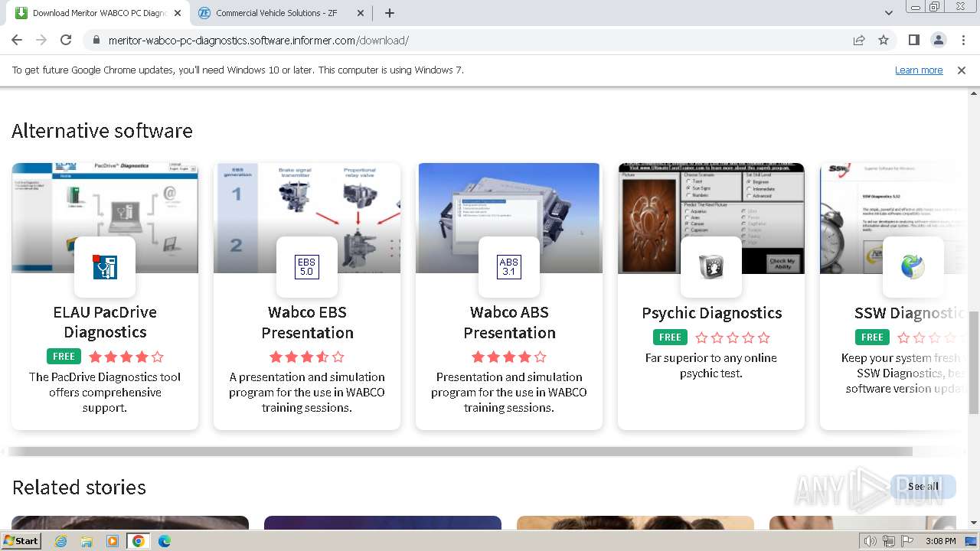The image size is (980, 551).
Task: Open File Explorer from taskbar
Action: click(x=87, y=541)
